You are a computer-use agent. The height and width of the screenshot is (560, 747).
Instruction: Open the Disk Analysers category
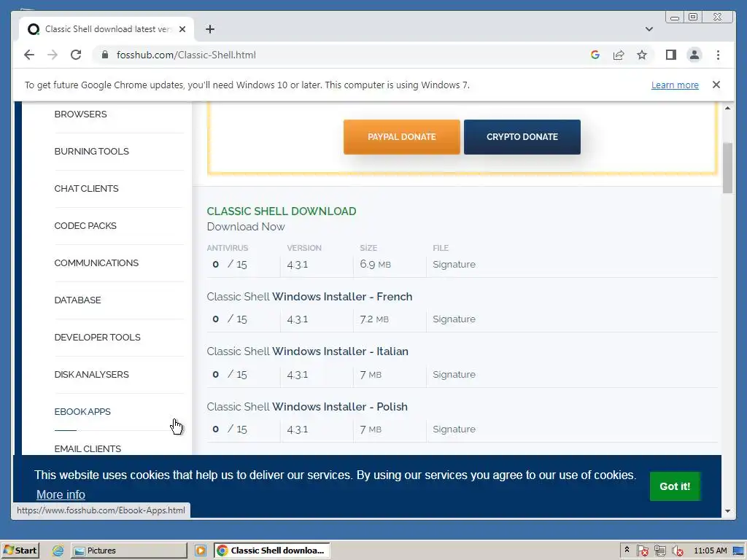(x=91, y=374)
